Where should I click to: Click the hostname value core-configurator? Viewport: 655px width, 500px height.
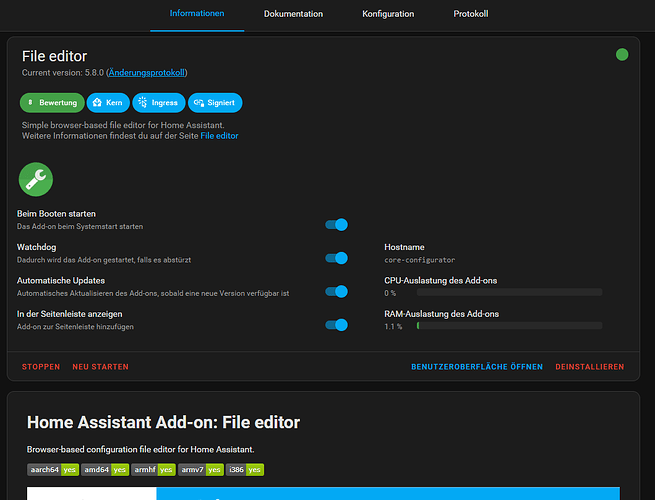tap(419, 260)
